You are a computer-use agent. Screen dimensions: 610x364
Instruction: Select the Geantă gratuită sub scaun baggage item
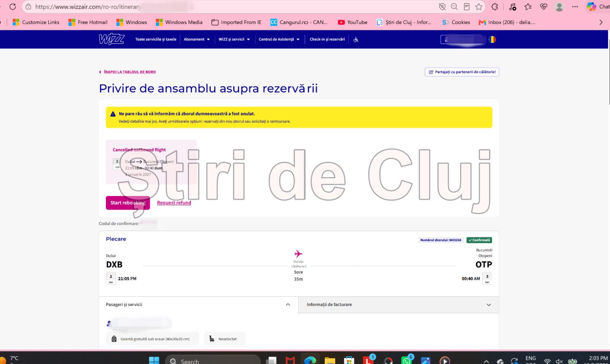tap(152, 339)
